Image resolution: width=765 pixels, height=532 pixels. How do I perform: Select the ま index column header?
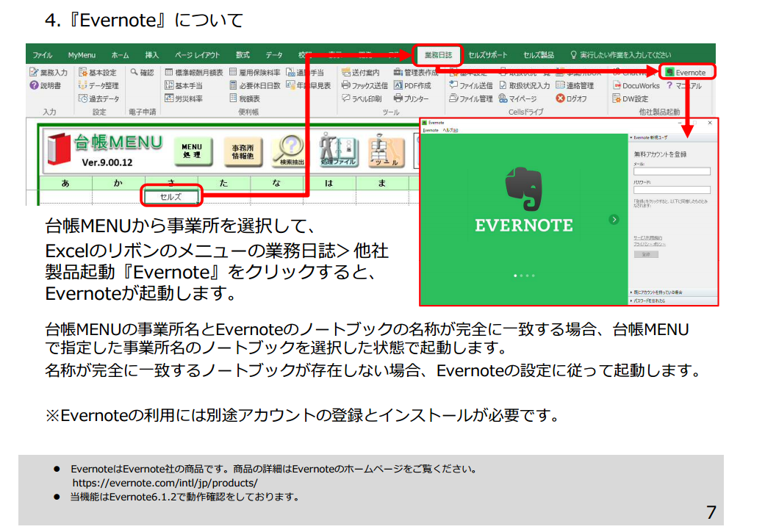click(x=382, y=184)
